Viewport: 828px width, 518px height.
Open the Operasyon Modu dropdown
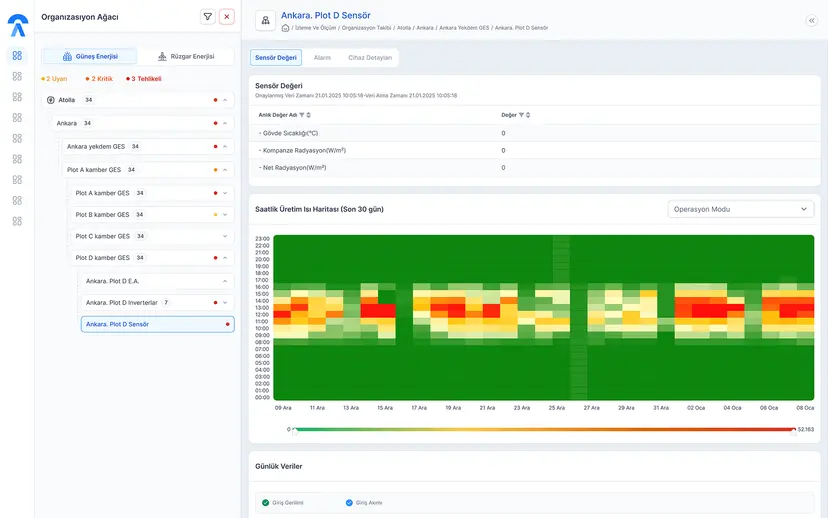click(x=740, y=209)
